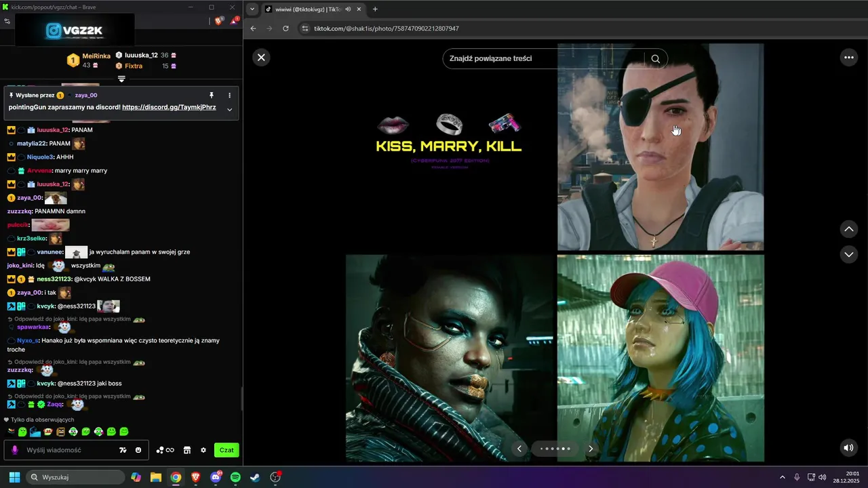Screen dimensions: 868x488
Task: Close the TikTok browser tab
Action: point(359,9)
